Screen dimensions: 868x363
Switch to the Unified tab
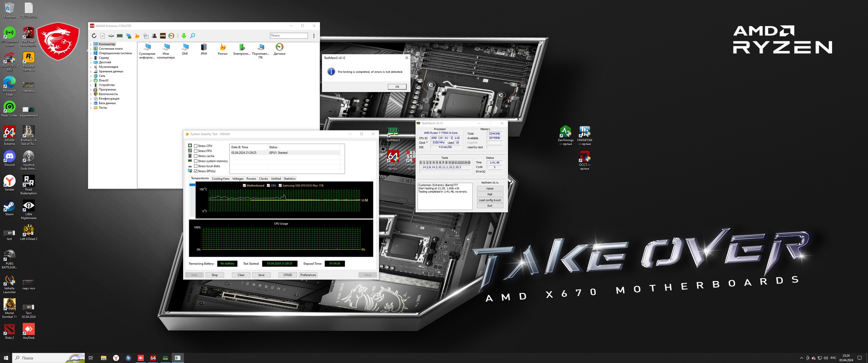(x=276, y=179)
